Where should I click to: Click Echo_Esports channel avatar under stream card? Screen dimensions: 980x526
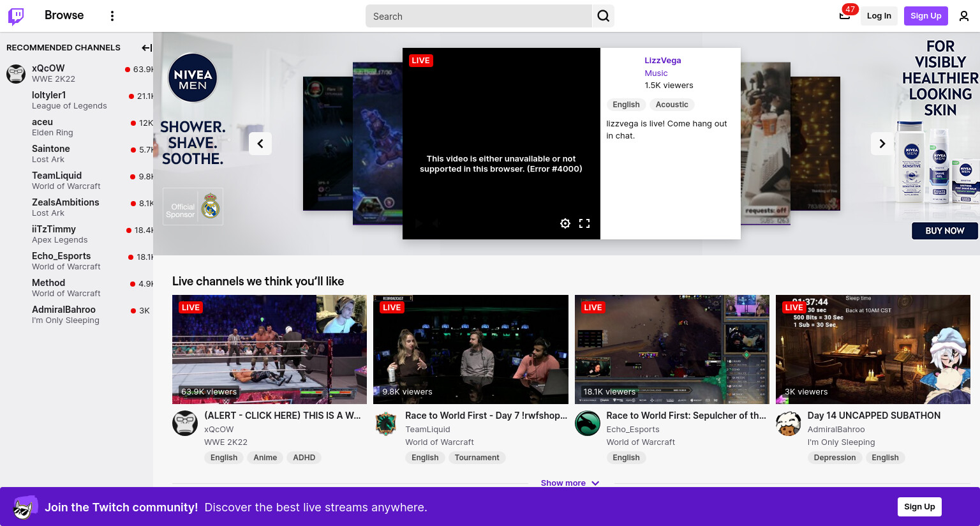pos(588,423)
